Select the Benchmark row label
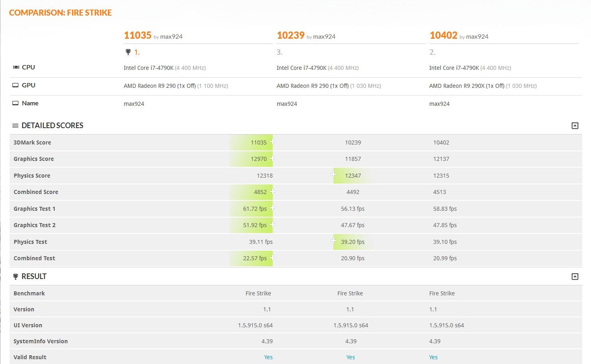Screen dimensions: 591x364 [x=29, y=293]
